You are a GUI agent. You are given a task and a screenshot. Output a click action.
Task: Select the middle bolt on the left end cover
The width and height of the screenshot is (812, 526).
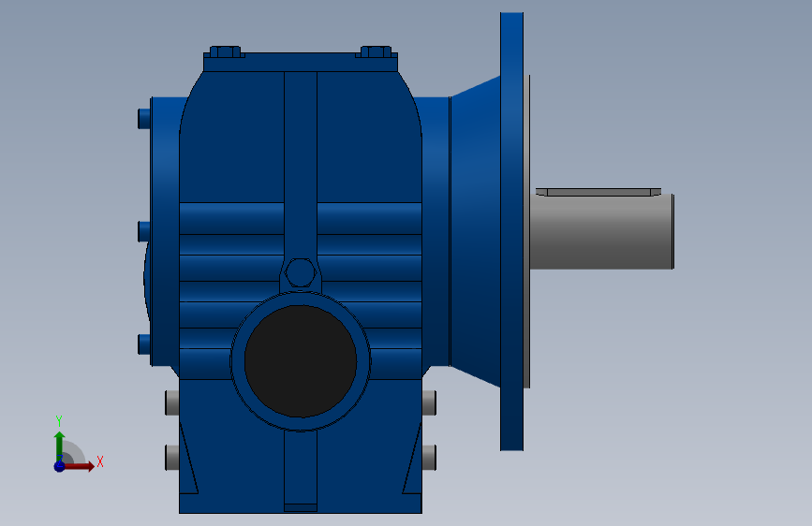(144, 231)
